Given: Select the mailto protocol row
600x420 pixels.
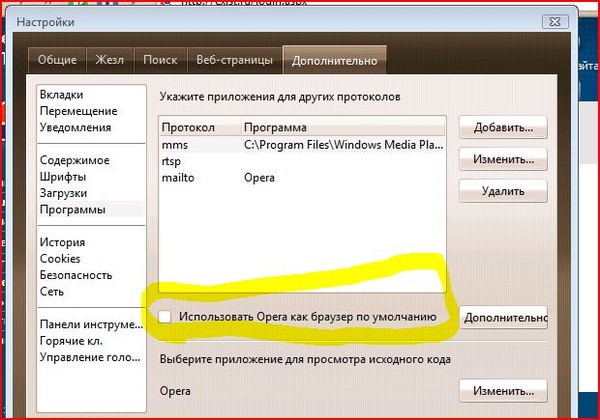Looking at the screenshot, I should coord(302,178).
